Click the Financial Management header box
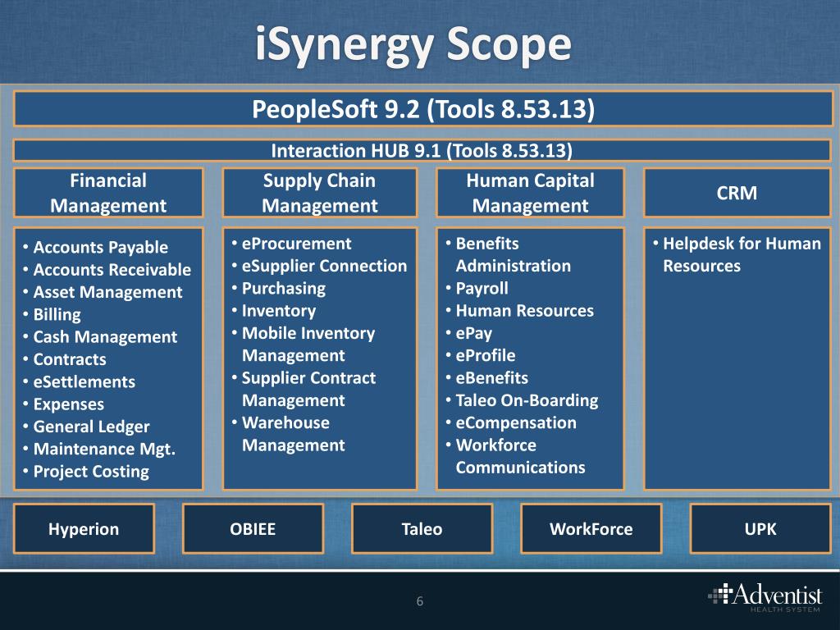The width and height of the screenshot is (840, 630). pyautogui.click(x=109, y=193)
